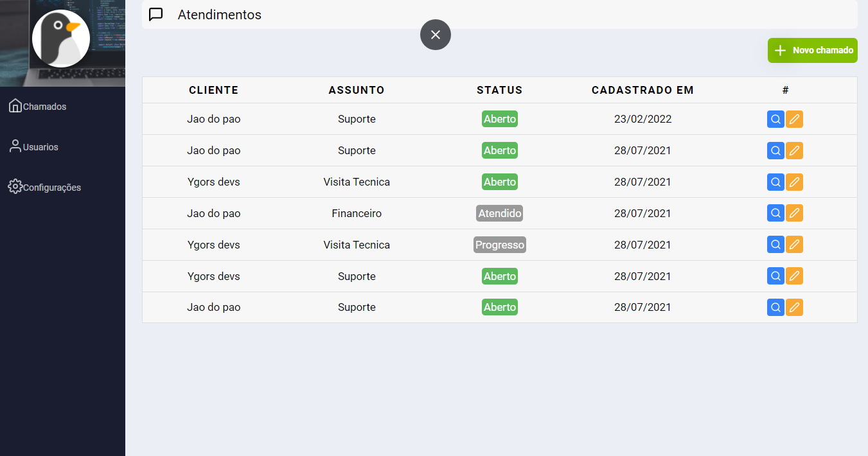The height and width of the screenshot is (456, 868).
Task: Create a new ticket with Novo chamado
Action: (x=812, y=50)
